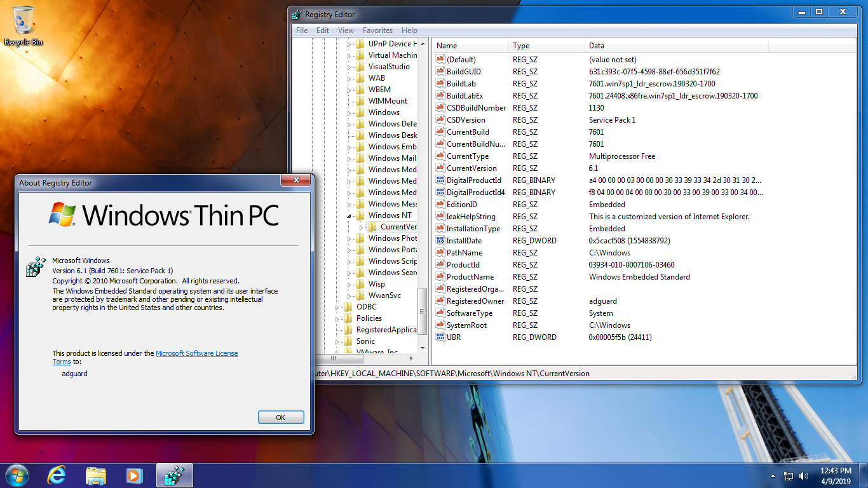Click the ODBC folder icon
Viewport: 868px width, 488px height.
[348, 306]
